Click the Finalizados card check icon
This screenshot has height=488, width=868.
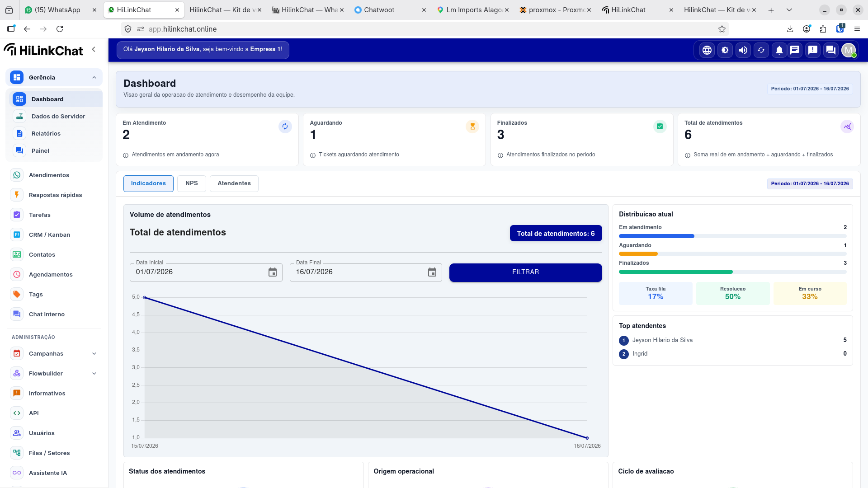tap(660, 127)
